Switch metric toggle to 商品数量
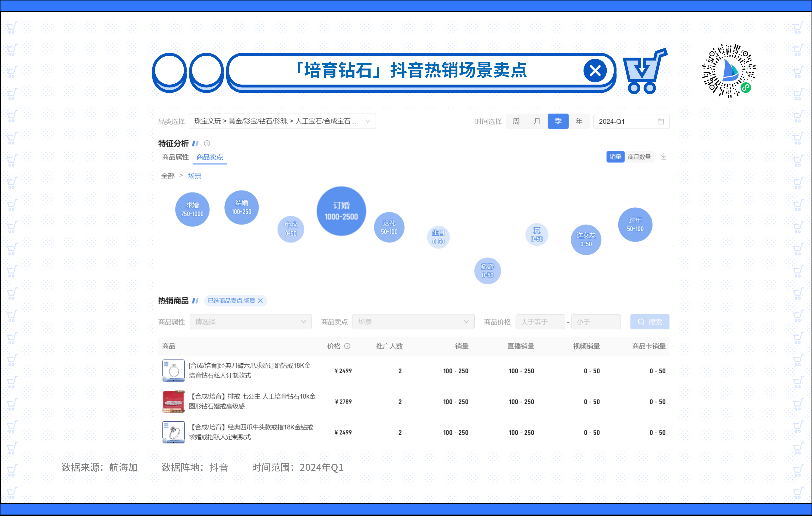The width and height of the screenshot is (812, 516). [x=639, y=157]
